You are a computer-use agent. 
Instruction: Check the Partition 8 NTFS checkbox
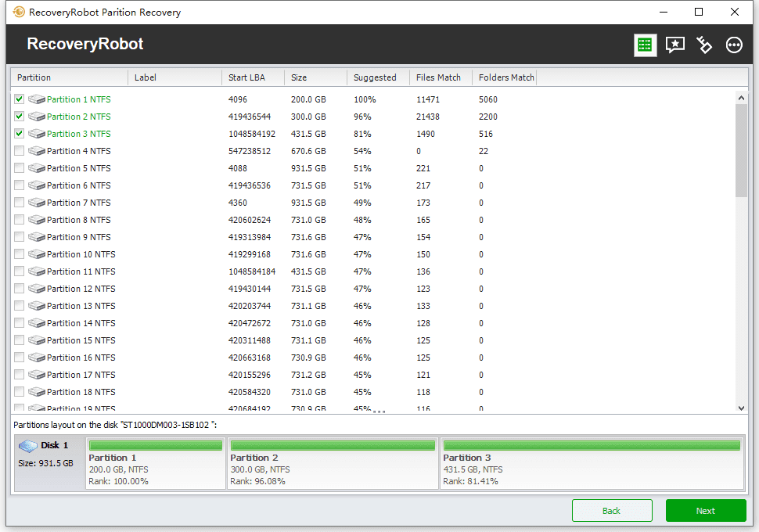[19, 219]
